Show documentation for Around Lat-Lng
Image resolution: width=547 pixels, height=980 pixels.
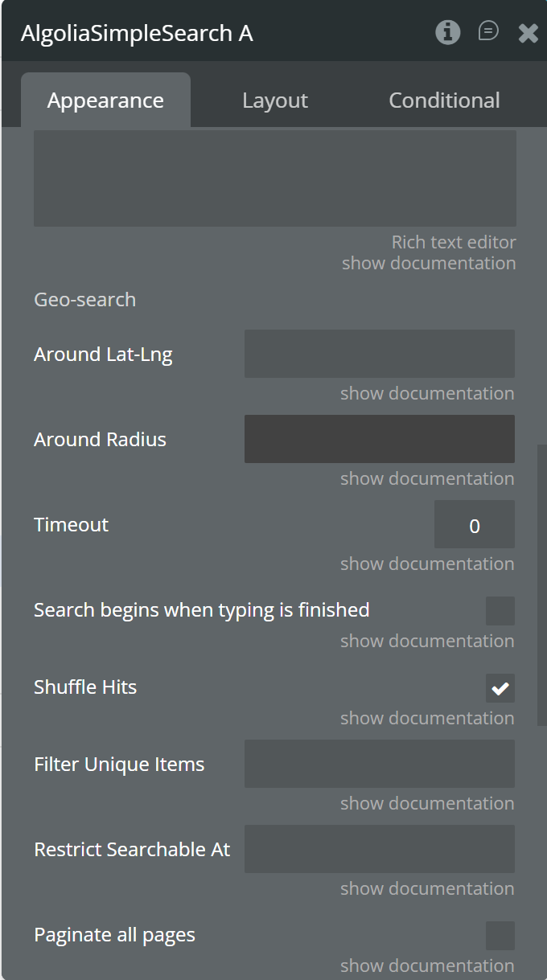[x=426, y=393]
